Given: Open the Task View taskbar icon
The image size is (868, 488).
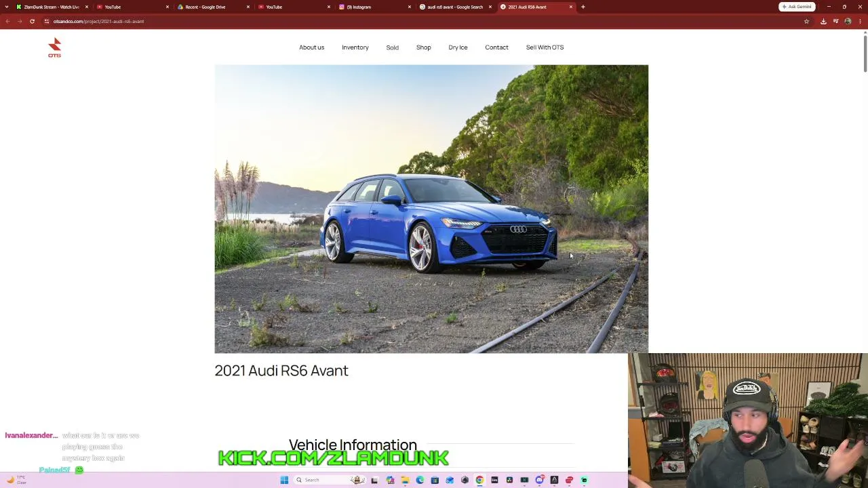Looking at the screenshot, I should (x=374, y=480).
